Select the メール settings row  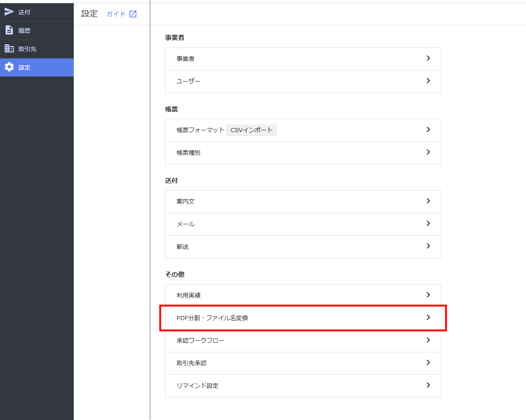(x=186, y=224)
